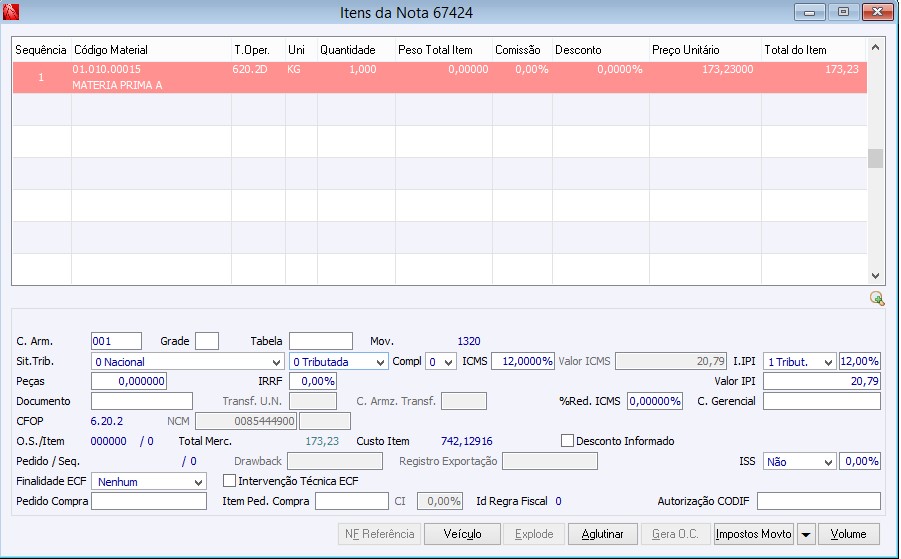Click the Impostos Movto button
This screenshot has height=559, width=901.
[x=753, y=534]
